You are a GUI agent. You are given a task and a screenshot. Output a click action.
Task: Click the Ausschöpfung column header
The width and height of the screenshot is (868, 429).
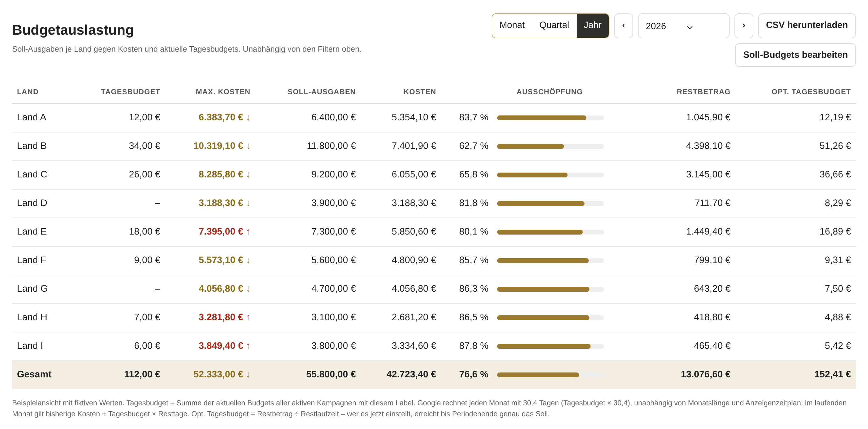tap(549, 92)
